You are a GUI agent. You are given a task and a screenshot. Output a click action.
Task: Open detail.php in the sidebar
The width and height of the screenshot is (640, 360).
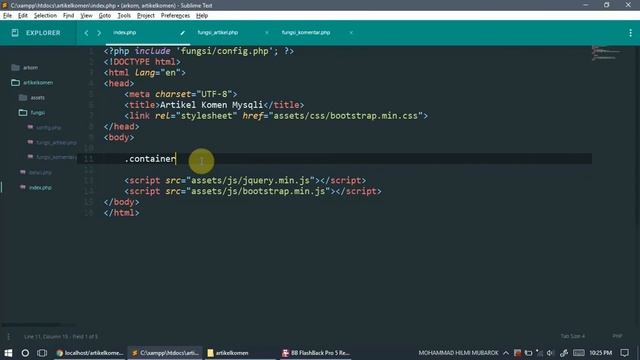tap(40, 173)
